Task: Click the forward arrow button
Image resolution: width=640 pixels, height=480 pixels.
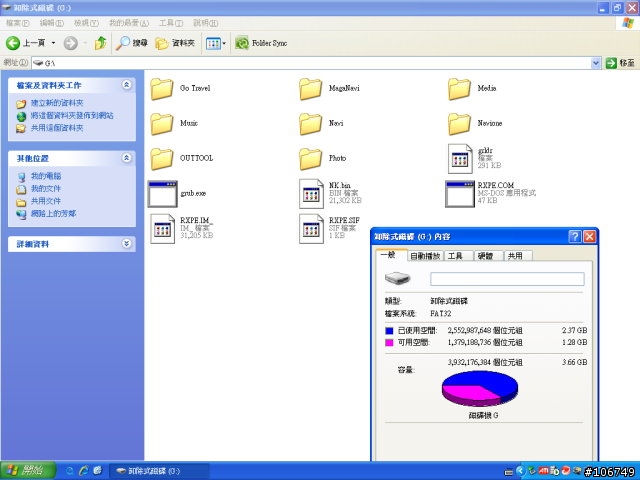Action: [x=71, y=43]
